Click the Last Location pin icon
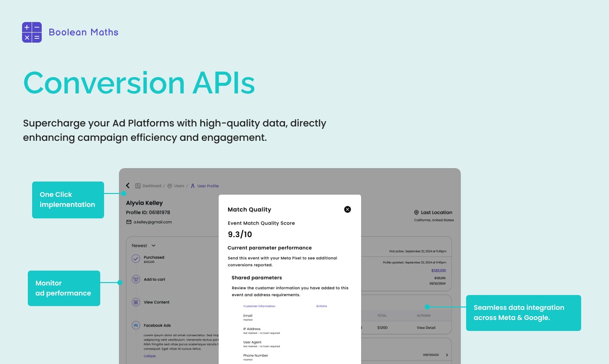The height and width of the screenshot is (364, 609). (x=416, y=212)
